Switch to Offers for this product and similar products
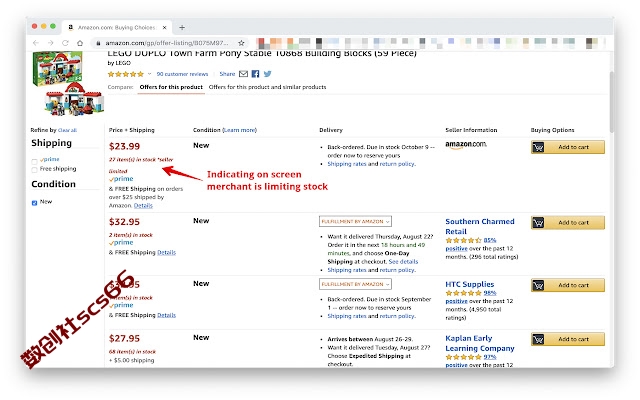 click(x=267, y=87)
